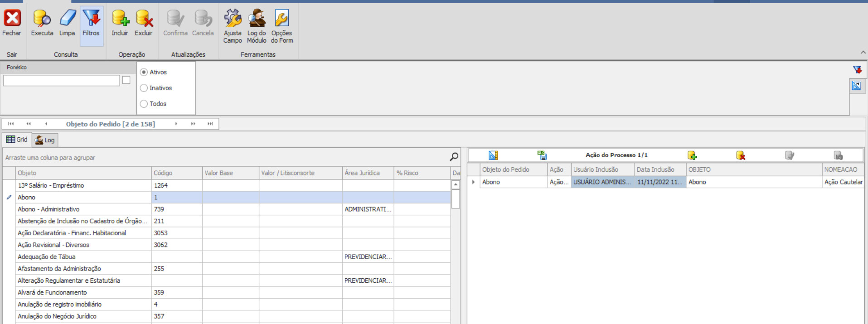Screen dimensions: 868x324
Task: Select 'Anulação de registro imobiliário' row
Action: 227,304
